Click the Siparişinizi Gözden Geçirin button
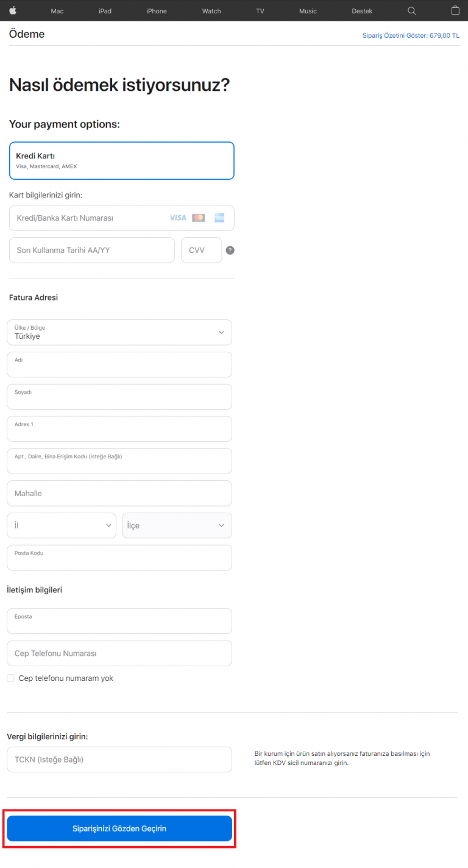This screenshot has height=868, width=468. tap(119, 828)
